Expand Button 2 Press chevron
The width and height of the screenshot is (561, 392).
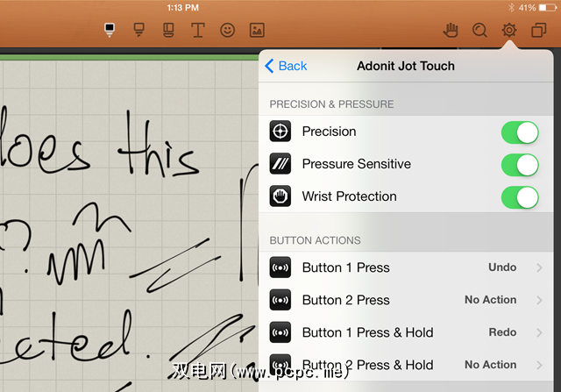[540, 300]
